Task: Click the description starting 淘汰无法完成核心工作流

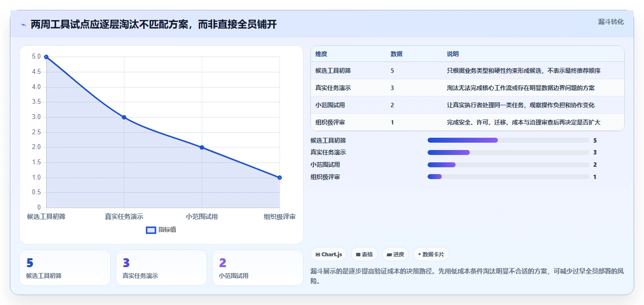Action: tap(521, 88)
